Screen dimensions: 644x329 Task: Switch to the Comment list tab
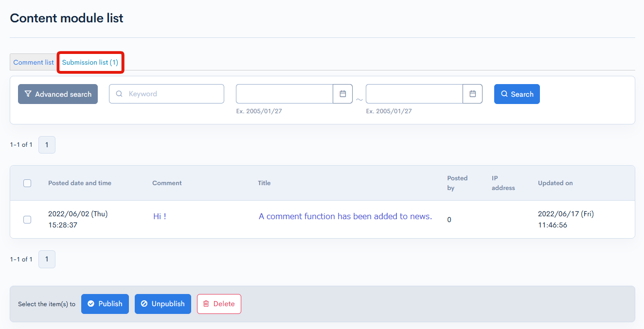[x=34, y=62]
